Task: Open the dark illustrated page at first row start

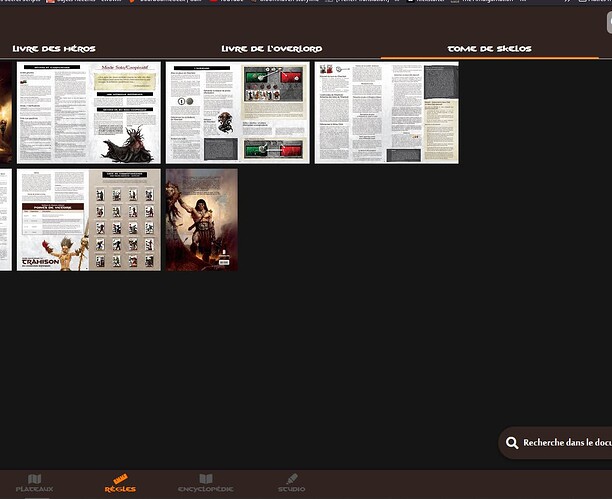Action: click(x=6, y=112)
